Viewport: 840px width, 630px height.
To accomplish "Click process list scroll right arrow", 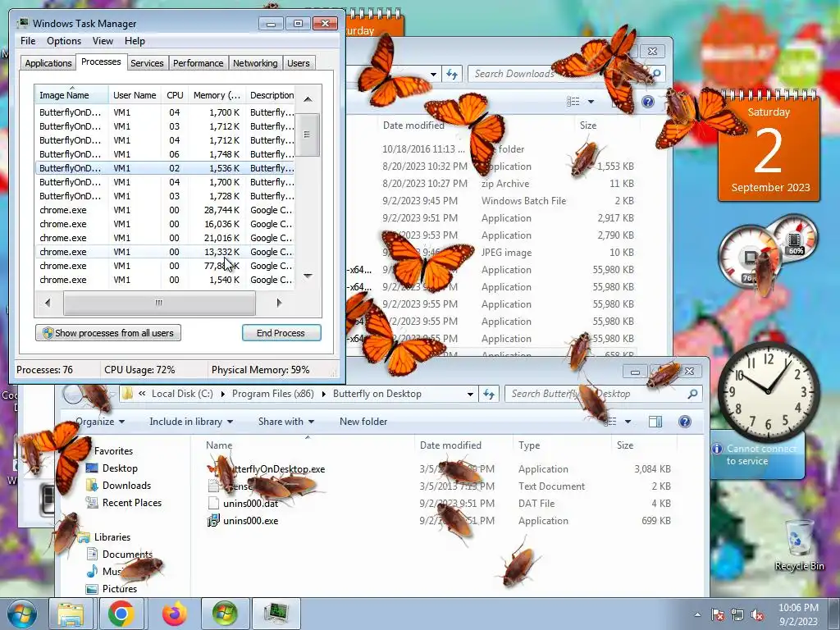I will 279,303.
